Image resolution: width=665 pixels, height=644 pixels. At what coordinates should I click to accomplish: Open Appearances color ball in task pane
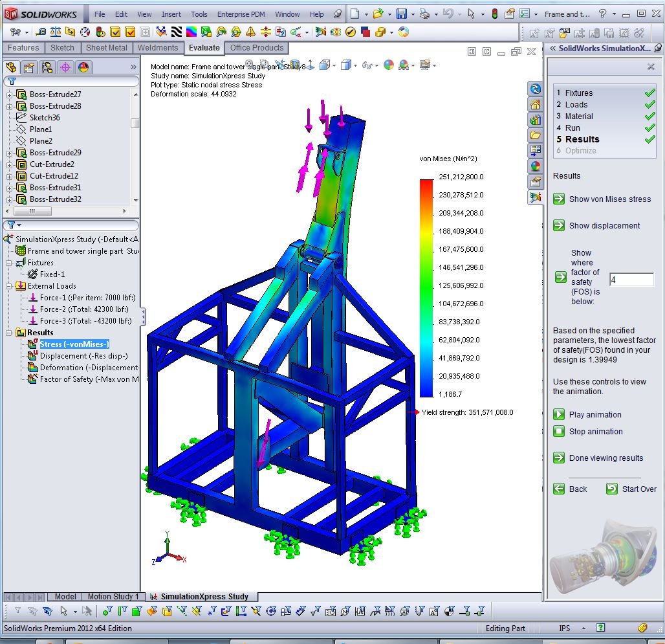pyautogui.click(x=536, y=166)
